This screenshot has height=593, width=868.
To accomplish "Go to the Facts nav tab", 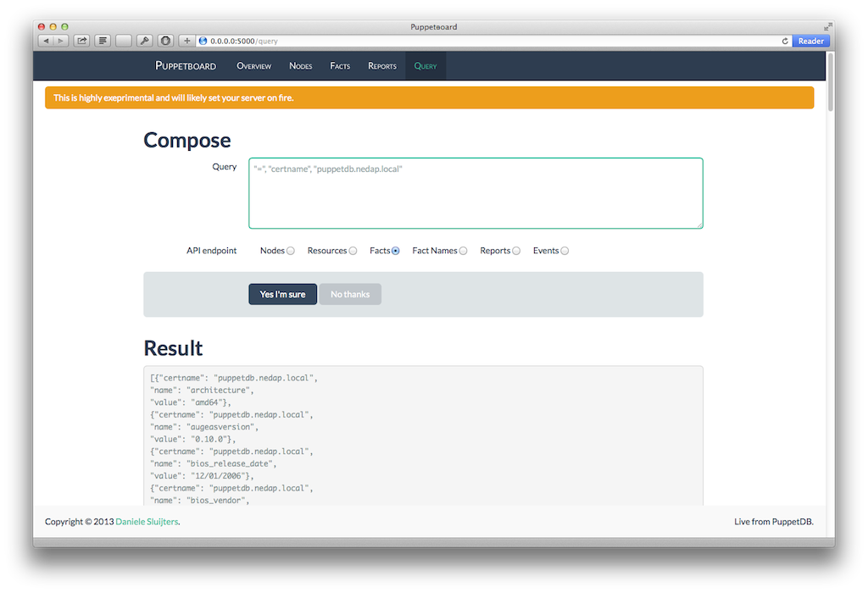I will pos(340,66).
